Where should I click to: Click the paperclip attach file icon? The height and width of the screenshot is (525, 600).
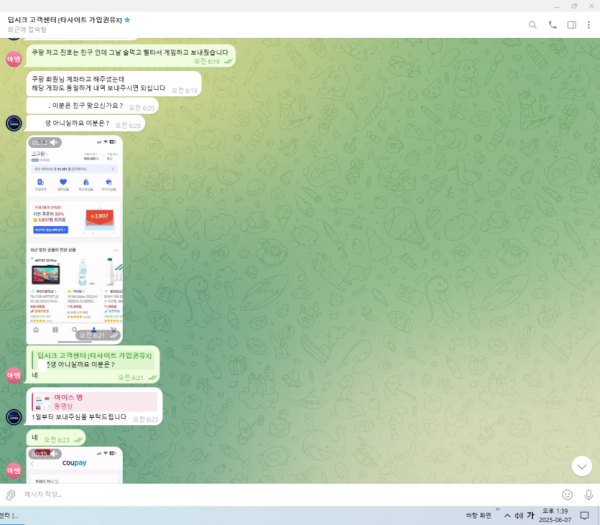click(11, 495)
